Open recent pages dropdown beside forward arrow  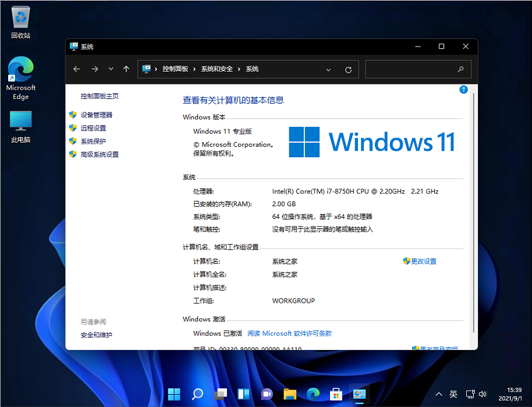(x=111, y=69)
